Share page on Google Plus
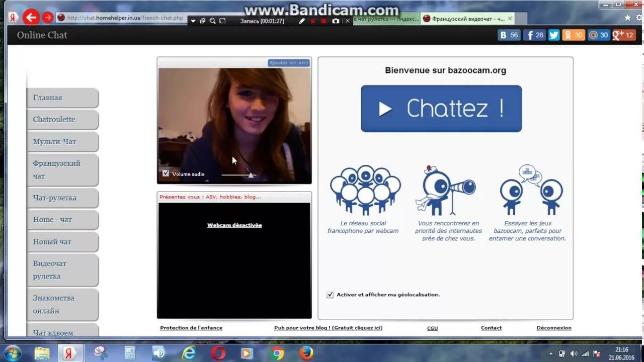This screenshot has width=644, height=362. click(x=624, y=35)
